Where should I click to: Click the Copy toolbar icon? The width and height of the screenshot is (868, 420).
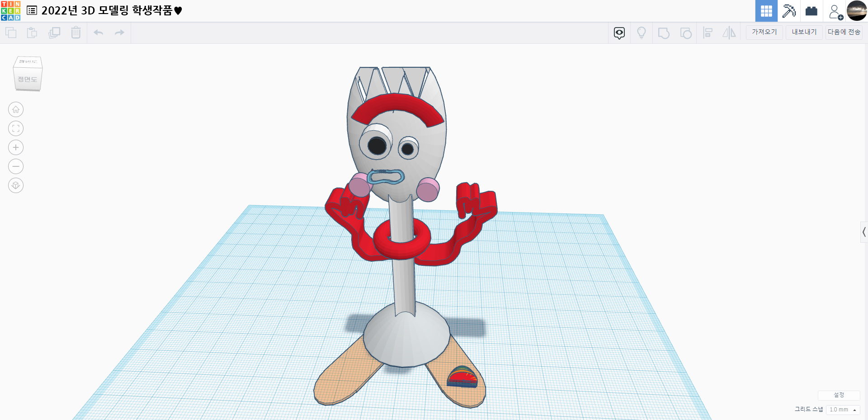point(11,33)
